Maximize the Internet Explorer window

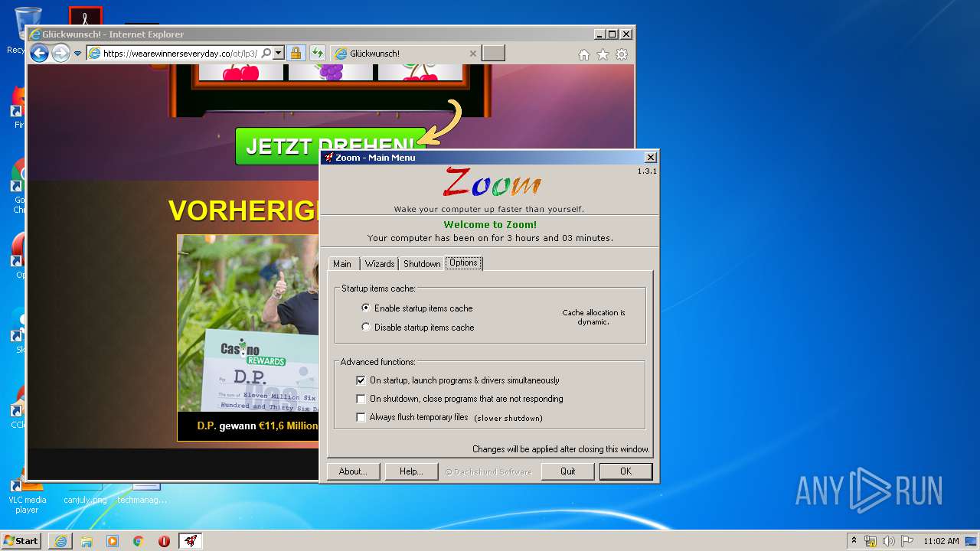coord(612,34)
